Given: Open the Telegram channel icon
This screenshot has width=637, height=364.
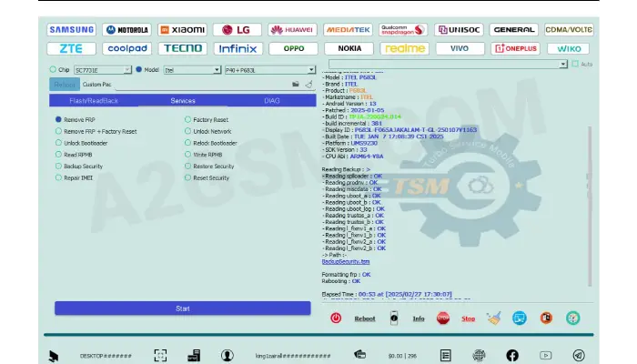Looking at the screenshot, I should click(x=579, y=356).
